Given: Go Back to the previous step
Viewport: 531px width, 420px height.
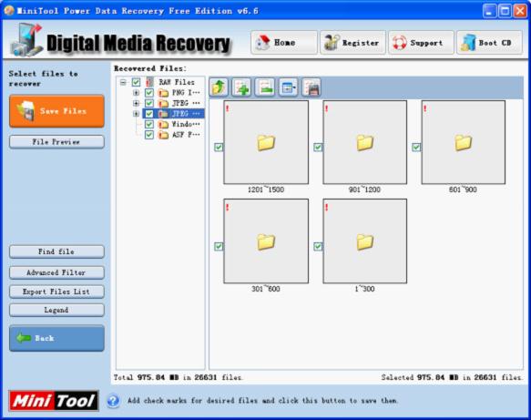Looking at the screenshot, I should point(56,338).
